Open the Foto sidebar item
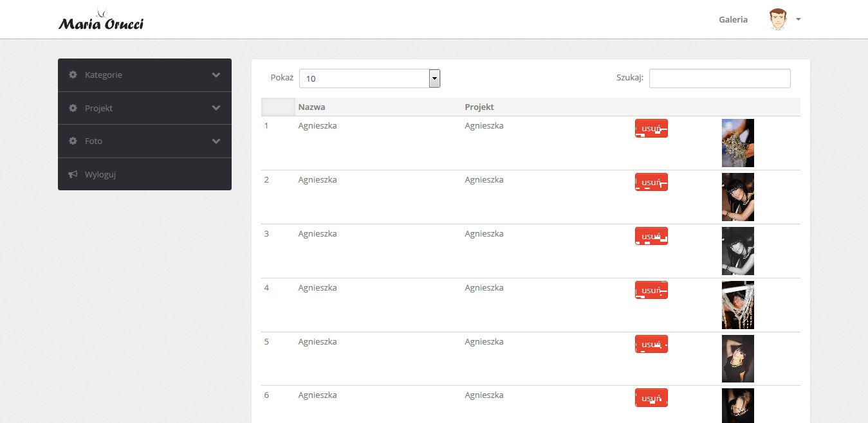This screenshot has width=868, height=423. tap(145, 141)
